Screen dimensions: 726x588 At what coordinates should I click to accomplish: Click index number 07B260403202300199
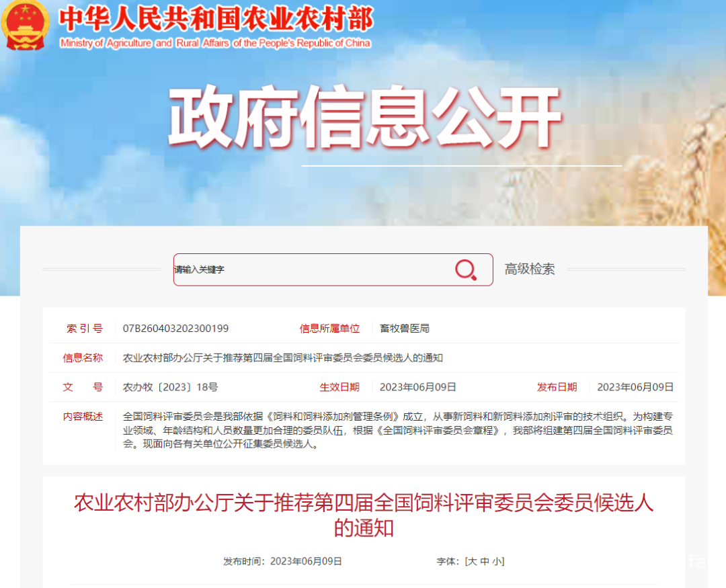175,329
